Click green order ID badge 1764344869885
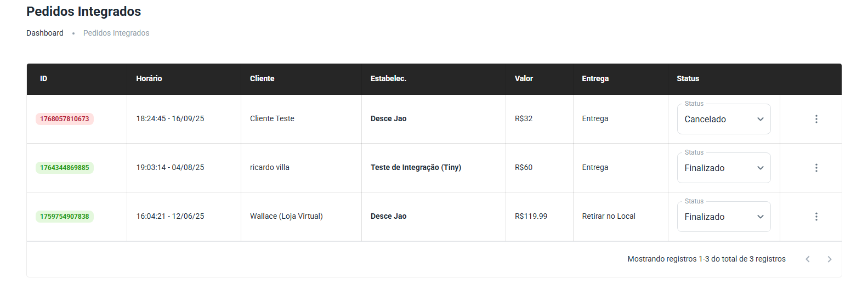The height and width of the screenshot is (295, 868). pyautogui.click(x=65, y=168)
